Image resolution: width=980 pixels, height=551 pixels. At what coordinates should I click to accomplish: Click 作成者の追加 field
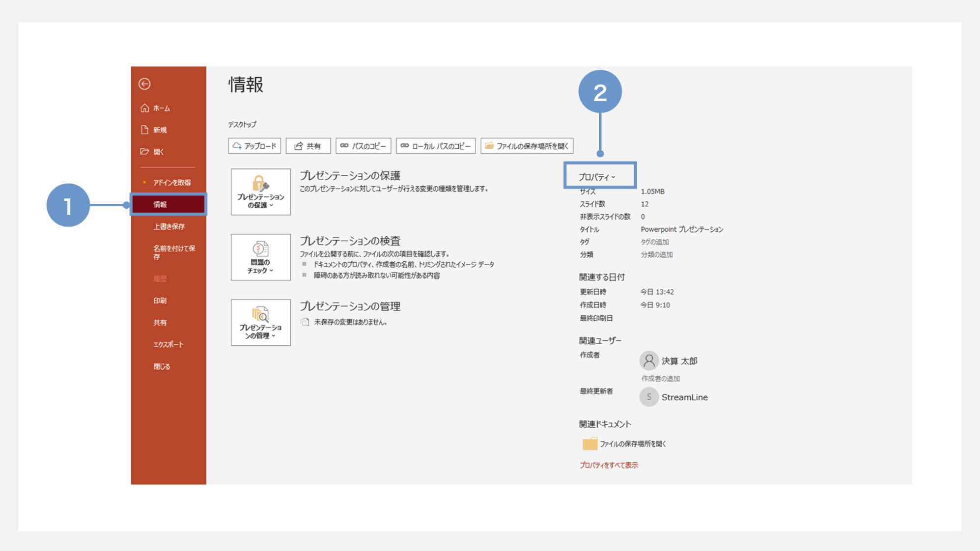661,379
